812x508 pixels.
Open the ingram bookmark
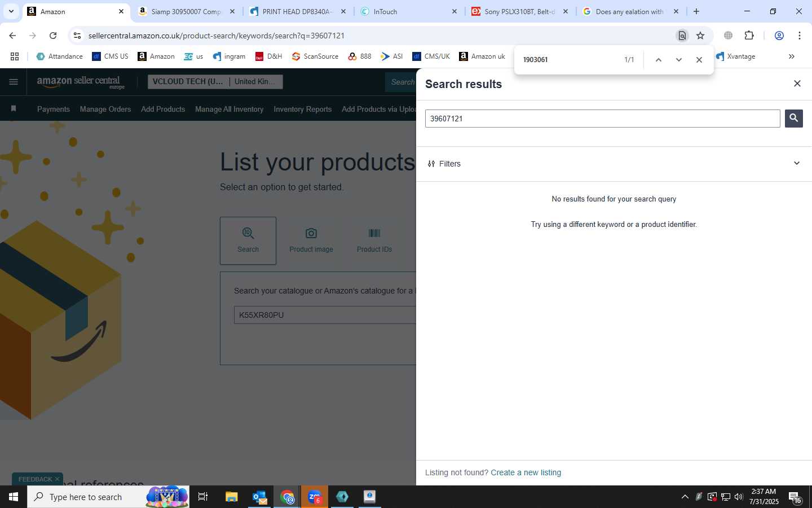pyautogui.click(x=229, y=56)
